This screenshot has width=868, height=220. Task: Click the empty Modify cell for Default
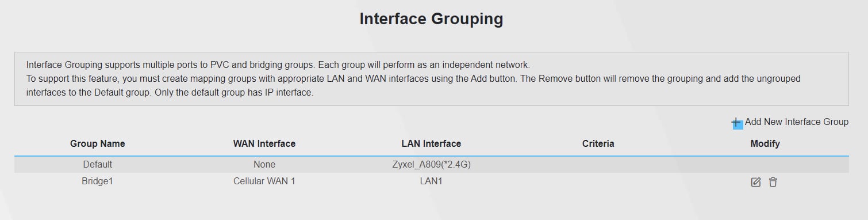point(765,164)
